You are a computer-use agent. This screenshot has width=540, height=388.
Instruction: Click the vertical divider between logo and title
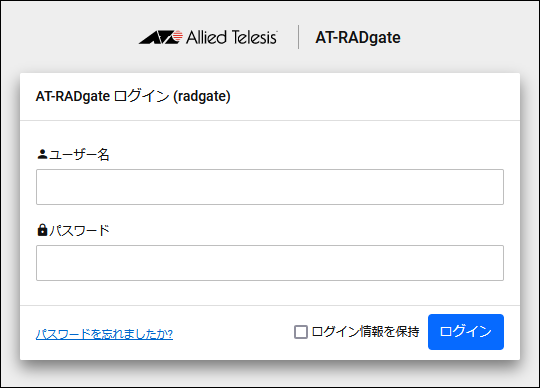point(298,37)
